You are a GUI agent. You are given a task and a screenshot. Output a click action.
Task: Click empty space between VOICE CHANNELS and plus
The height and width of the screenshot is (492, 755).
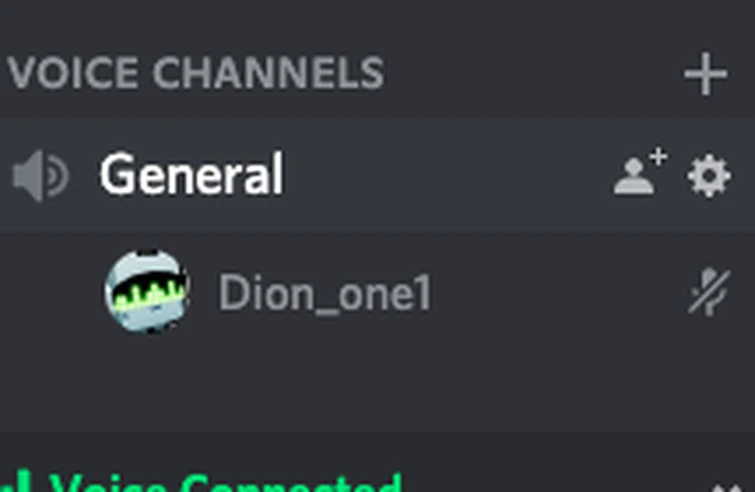532,74
